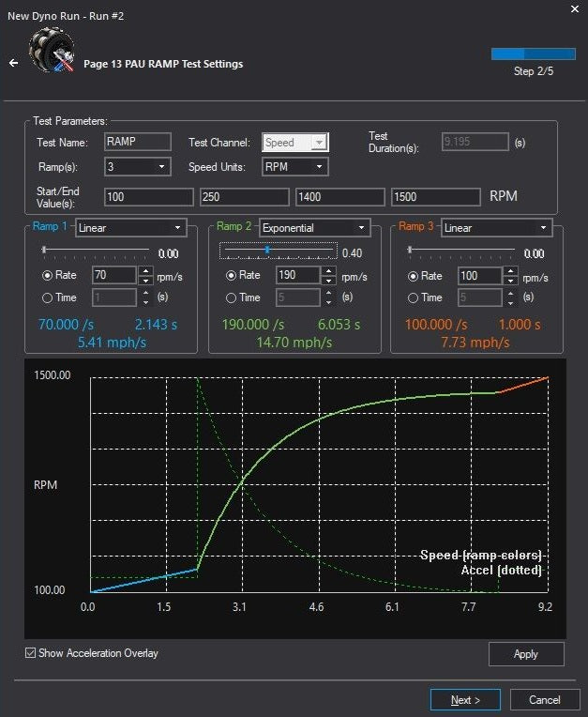The image size is (588, 717).
Task: Decrease Ramp 1 rate with down stepper
Action: pos(145,280)
